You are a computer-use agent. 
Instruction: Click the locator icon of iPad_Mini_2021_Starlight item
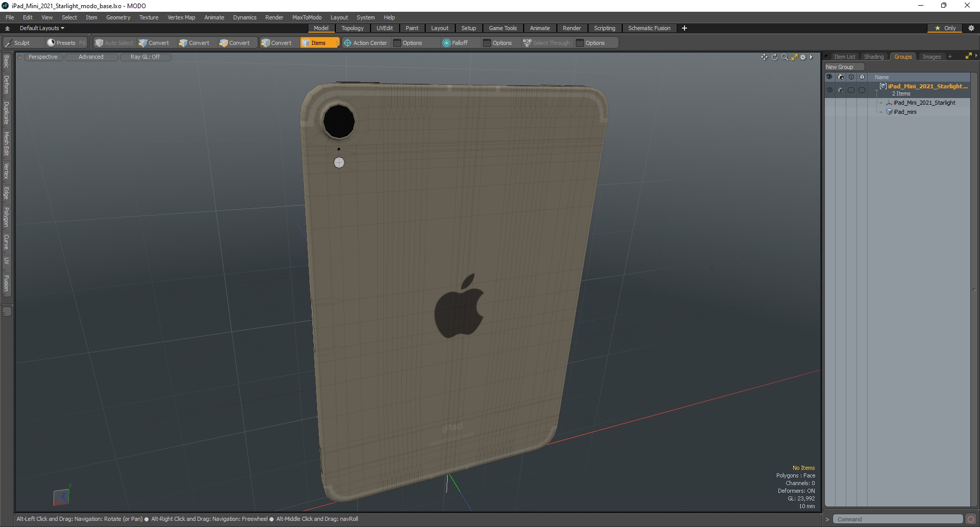tap(889, 103)
